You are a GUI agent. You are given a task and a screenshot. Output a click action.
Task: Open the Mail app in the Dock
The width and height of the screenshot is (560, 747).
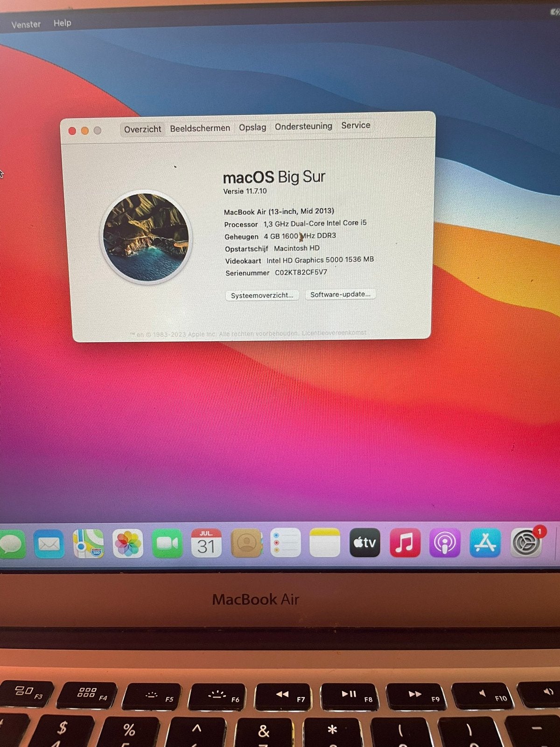[x=49, y=544]
